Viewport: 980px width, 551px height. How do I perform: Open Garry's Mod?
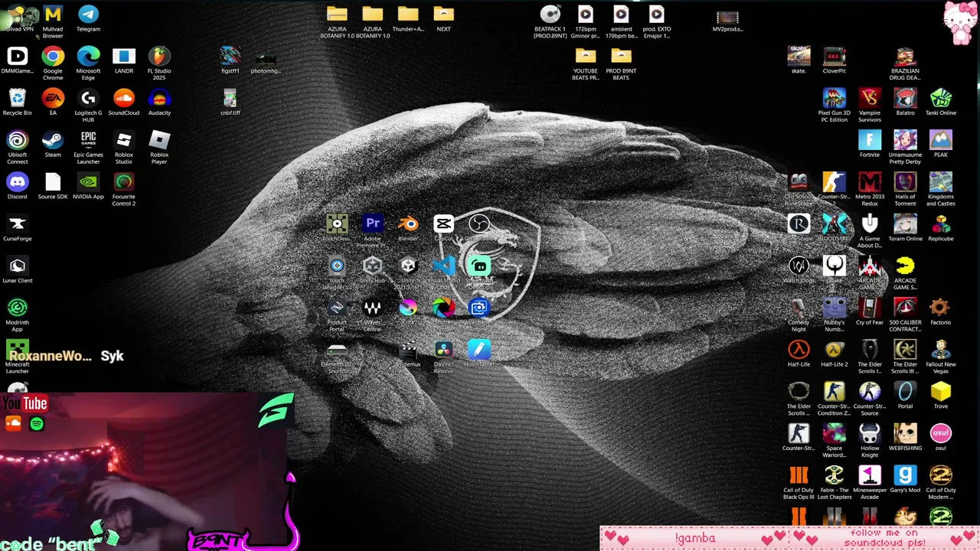pyautogui.click(x=905, y=475)
